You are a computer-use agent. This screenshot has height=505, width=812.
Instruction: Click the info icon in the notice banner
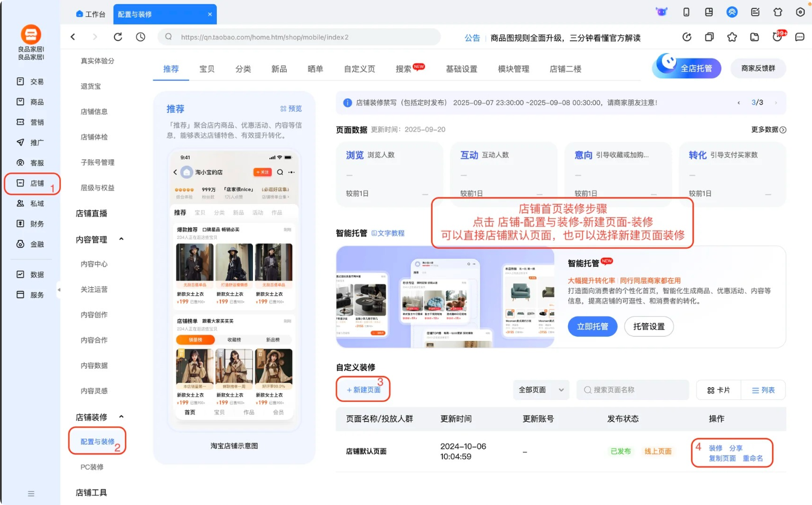[x=348, y=103]
